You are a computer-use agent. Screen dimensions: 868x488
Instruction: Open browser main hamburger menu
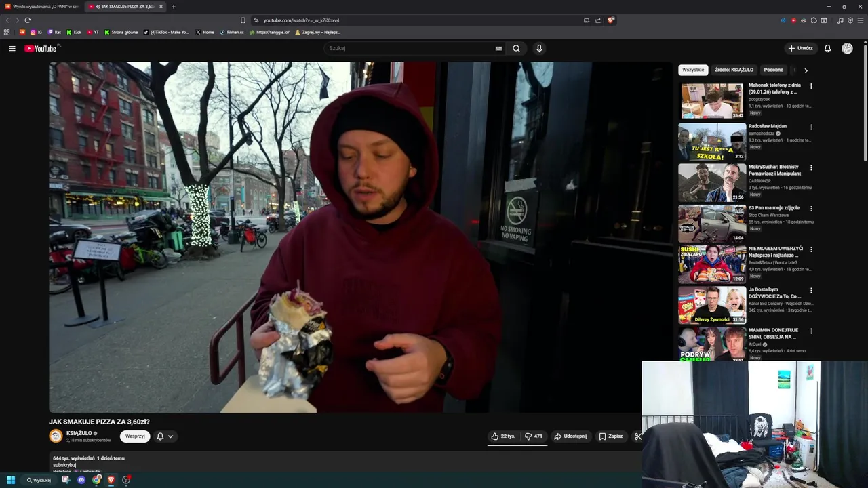[x=861, y=20]
